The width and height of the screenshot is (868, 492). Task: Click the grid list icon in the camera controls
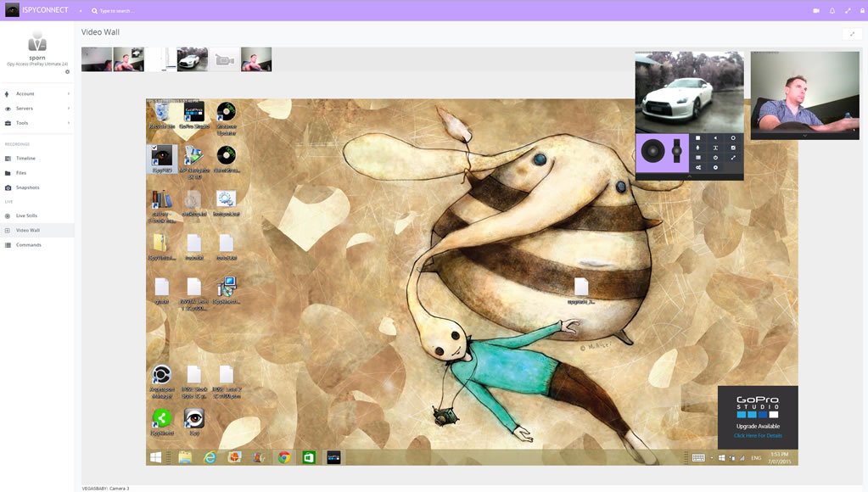[698, 158]
